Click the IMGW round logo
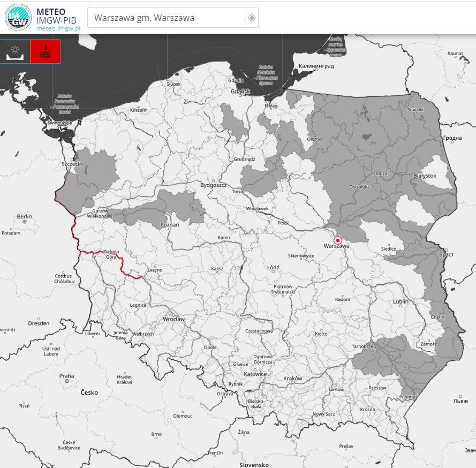This screenshot has width=476, height=468. click(x=18, y=17)
